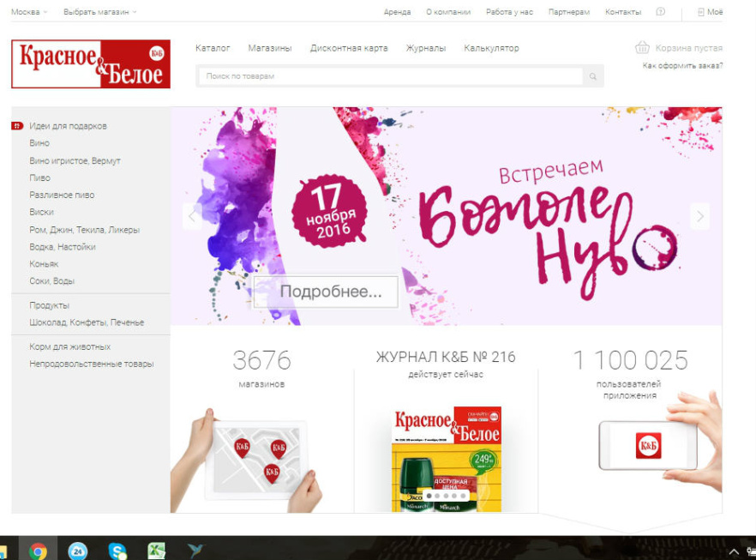Open the Вино category

pyautogui.click(x=39, y=142)
